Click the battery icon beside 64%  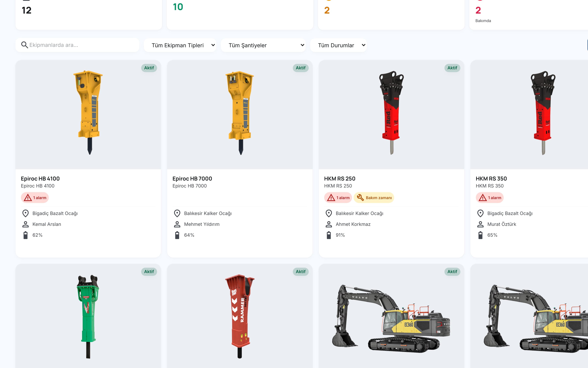pos(177,235)
